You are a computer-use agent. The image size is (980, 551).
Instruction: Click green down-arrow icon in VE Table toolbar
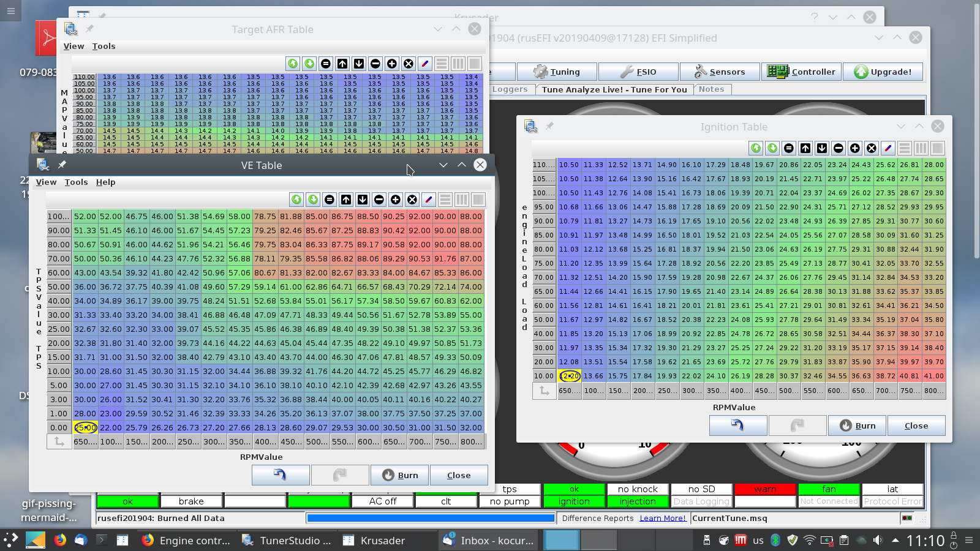click(x=313, y=200)
